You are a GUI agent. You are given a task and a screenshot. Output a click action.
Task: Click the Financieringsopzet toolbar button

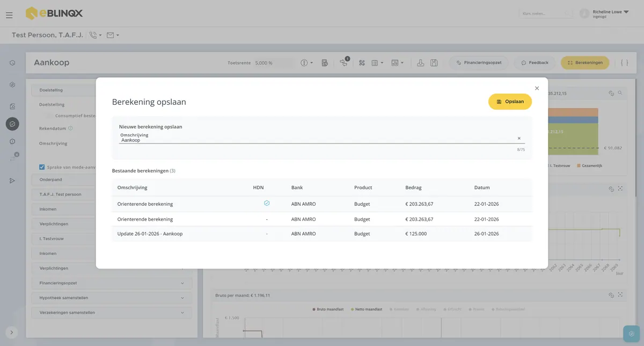pyautogui.click(x=479, y=63)
